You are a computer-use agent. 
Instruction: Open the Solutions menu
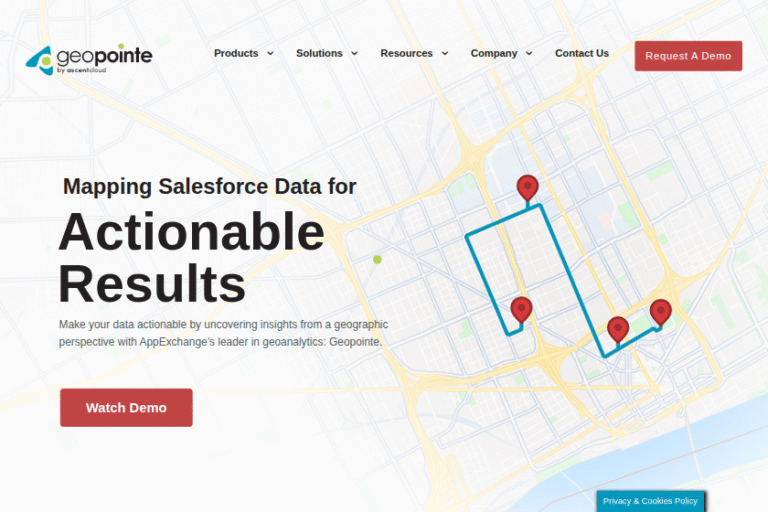[319, 53]
